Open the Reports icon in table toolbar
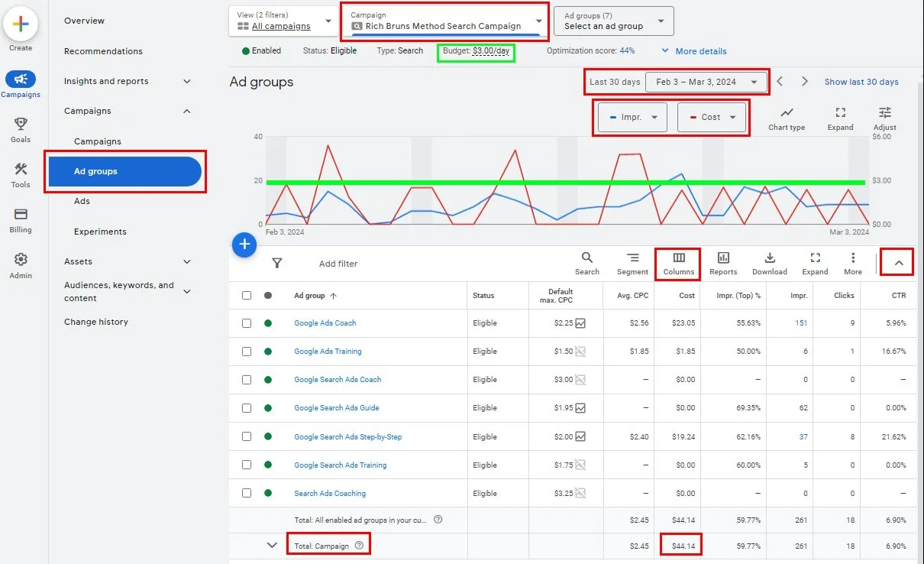Screen dimensions: 924x564 coord(723,258)
